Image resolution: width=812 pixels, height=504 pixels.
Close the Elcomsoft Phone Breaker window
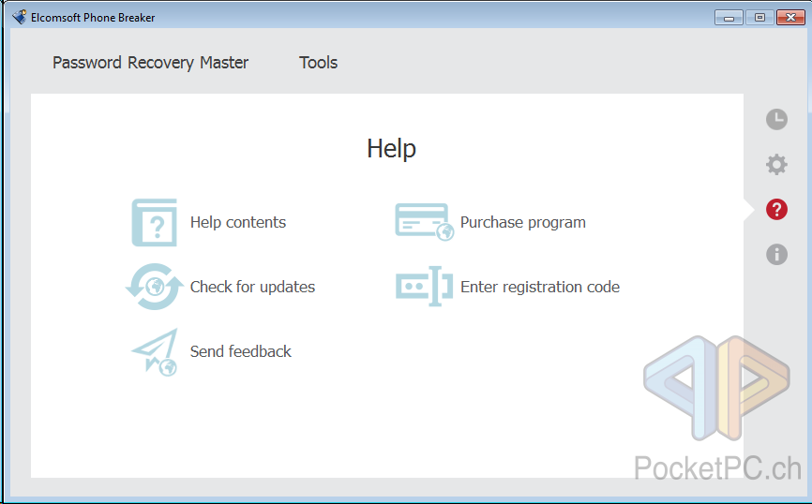pyautogui.click(x=790, y=18)
